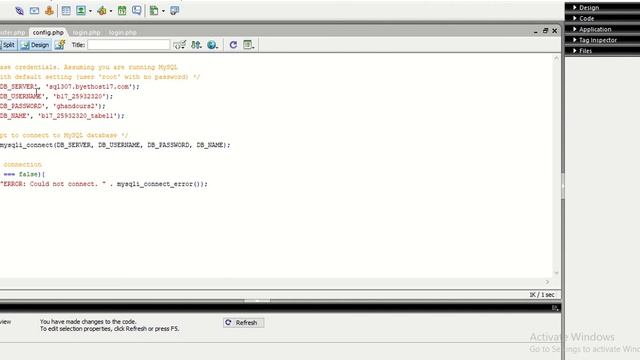Screen dimensions: 640x360
Task: Open the View Options icon
Action: pos(248,45)
